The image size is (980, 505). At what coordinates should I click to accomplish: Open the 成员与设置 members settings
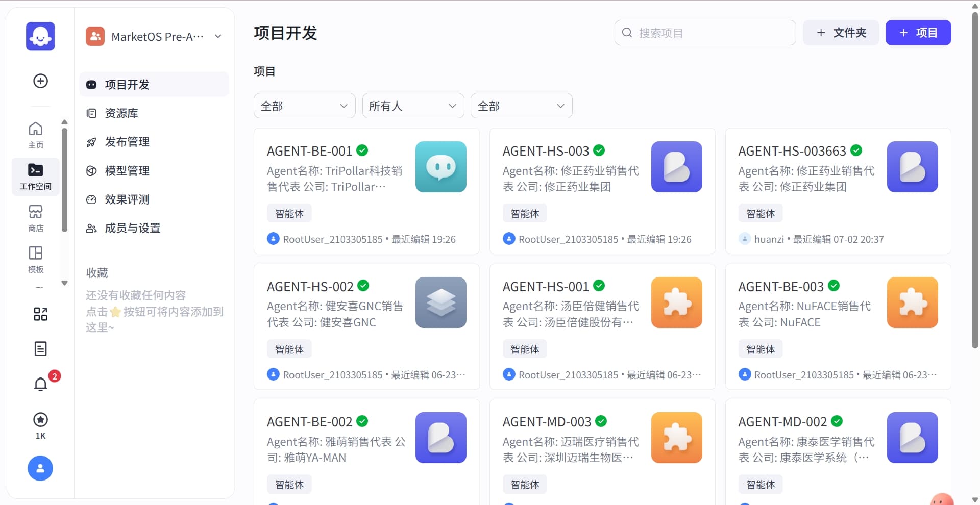[133, 228]
